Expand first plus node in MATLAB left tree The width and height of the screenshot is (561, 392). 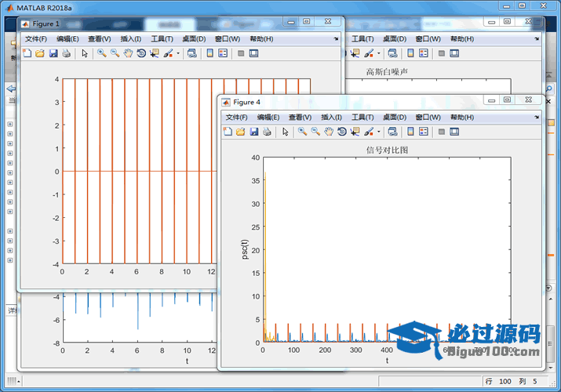click(10, 124)
